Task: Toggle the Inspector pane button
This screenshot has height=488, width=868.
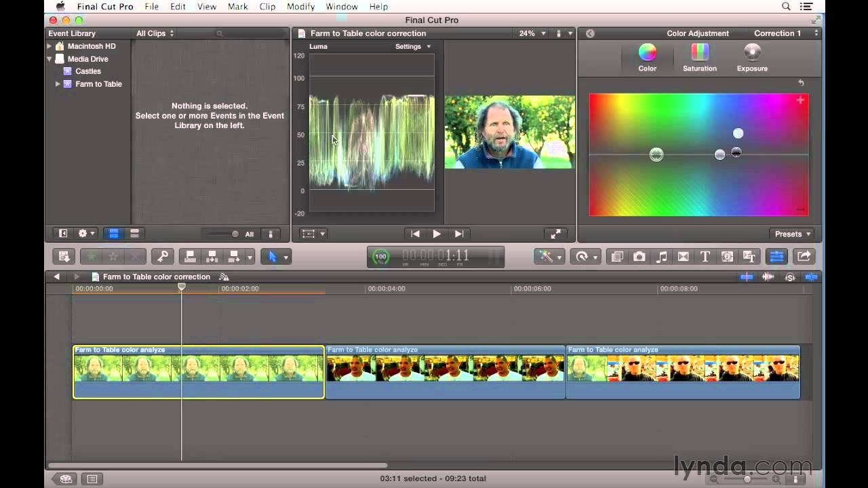Action: point(777,257)
